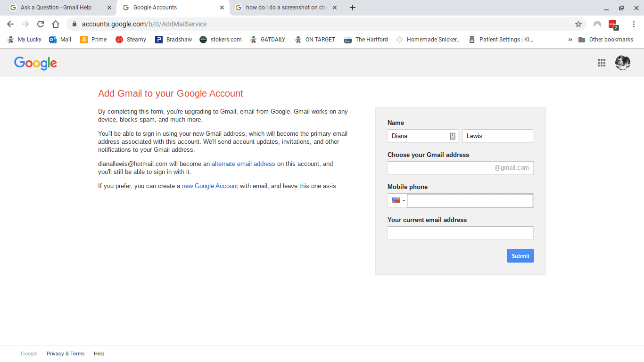
Task: Open the Help footer link
Action: pyautogui.click(x=99, y=354)
